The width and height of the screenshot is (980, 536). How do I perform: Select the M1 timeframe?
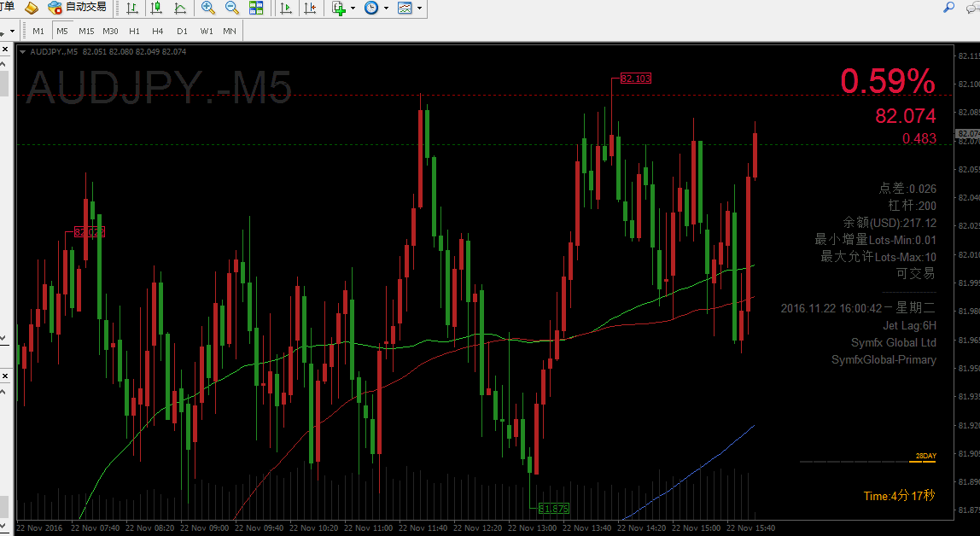pyautogui.click(x=38, y=31)
